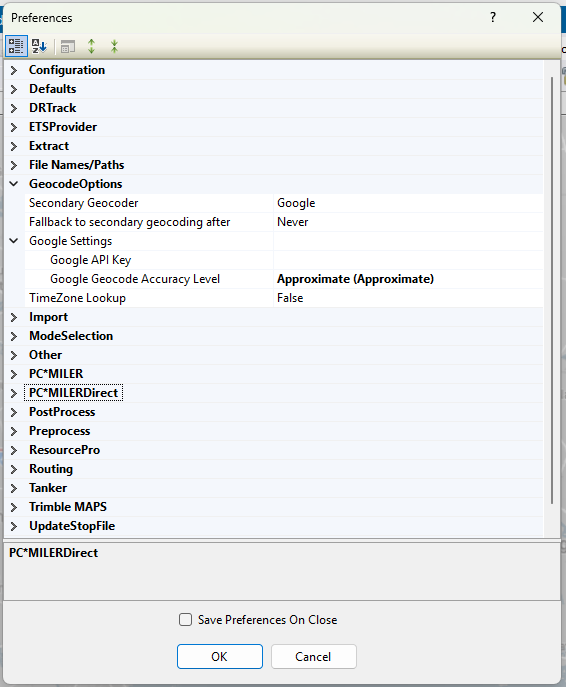Image resolution: width=566 pixels, height=687 pixels.
Task: Select the Configuration category label
Action: click(x=67, y=70)
